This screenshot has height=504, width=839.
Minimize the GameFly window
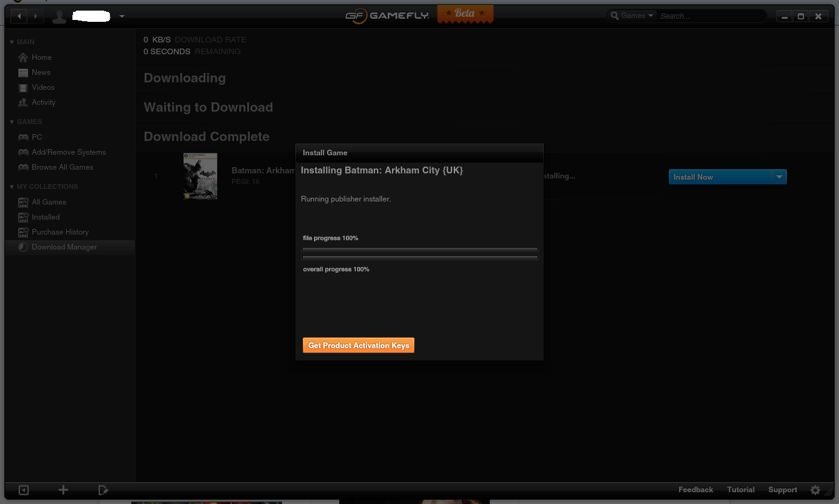[x=785, y=16]
